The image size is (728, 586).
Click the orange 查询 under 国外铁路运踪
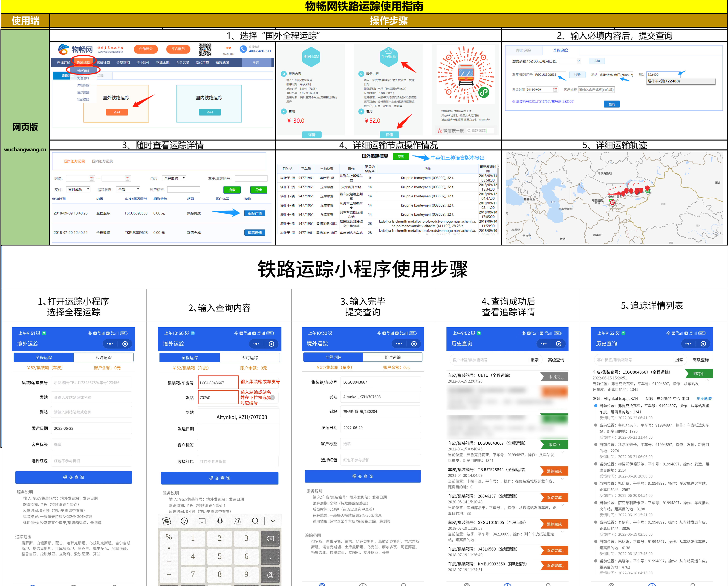(117, 112)
